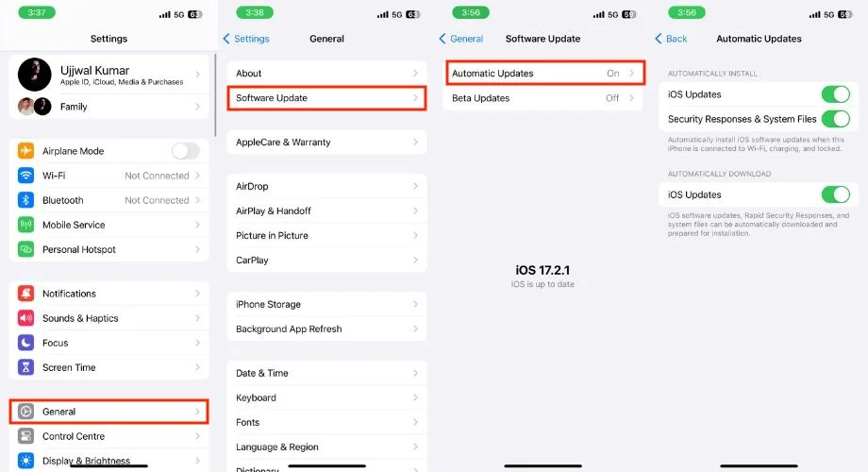
Task: Open the Beta Updates chevron
Action: 631,98
